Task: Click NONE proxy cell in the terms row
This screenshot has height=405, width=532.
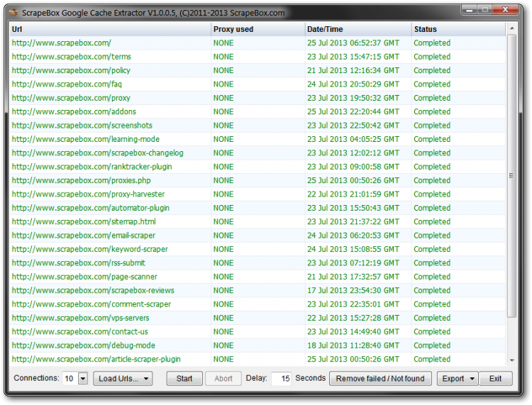Action: tap(223, 57)
